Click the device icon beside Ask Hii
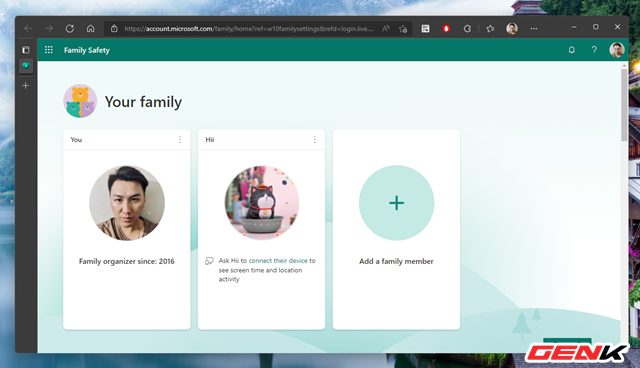Viewport: 640px width, 368px height. (x=209, y=261)
